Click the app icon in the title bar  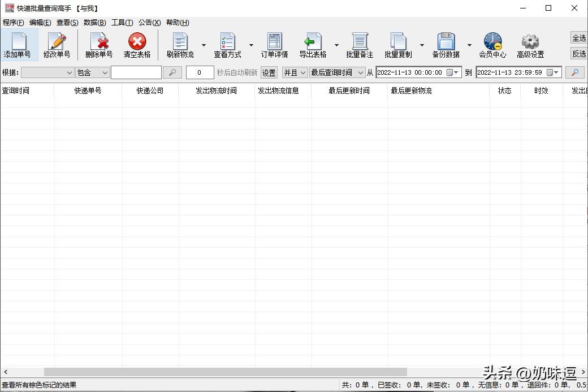pyautogui.click(x=10, y=8)
